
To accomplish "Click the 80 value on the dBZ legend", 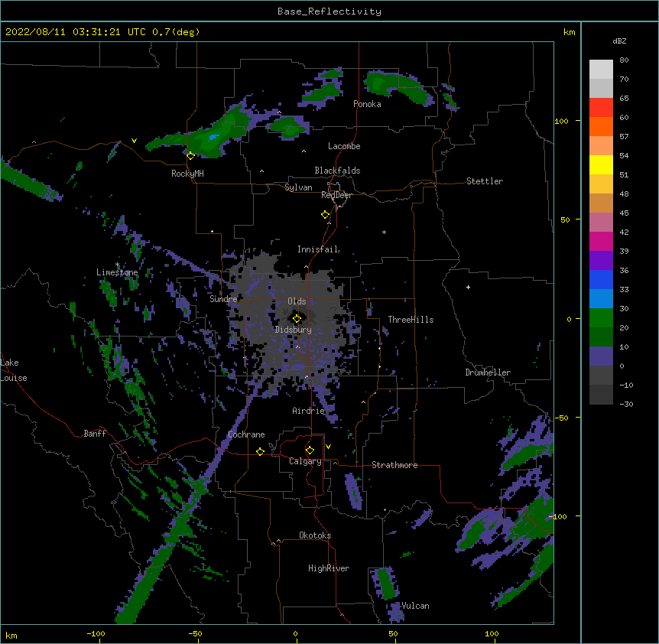I will point(624,60).
